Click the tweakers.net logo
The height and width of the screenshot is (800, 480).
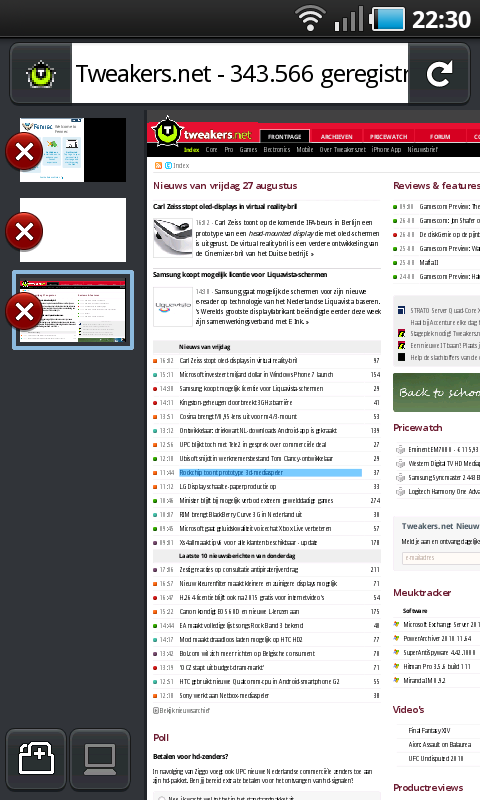coord(202,133)
